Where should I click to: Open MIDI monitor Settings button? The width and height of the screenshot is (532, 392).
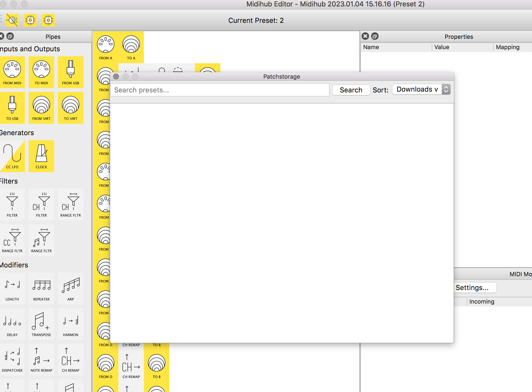tap(475, 288)
